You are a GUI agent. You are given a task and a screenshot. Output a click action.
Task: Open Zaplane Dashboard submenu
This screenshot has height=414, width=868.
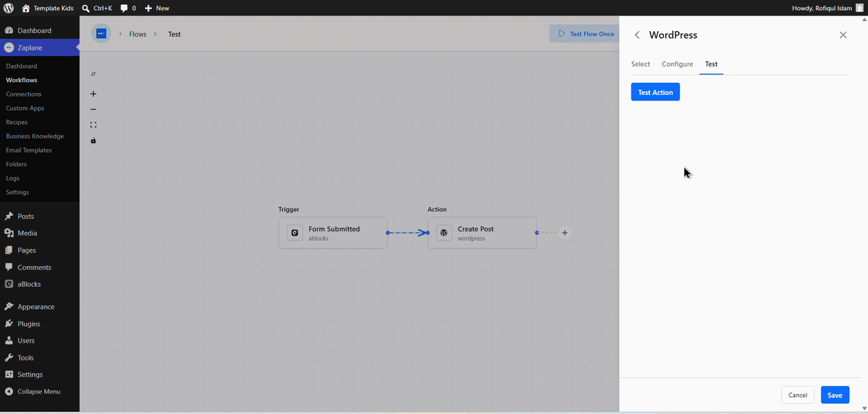pos(22,66)
